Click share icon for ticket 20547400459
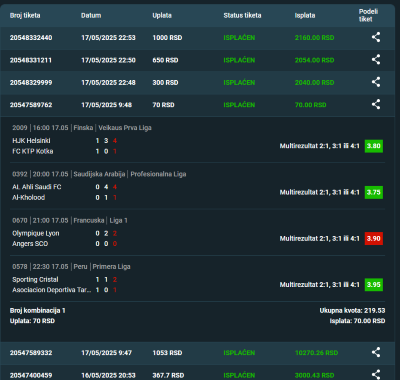The image size is (400, 380). (x=376, y=375)
